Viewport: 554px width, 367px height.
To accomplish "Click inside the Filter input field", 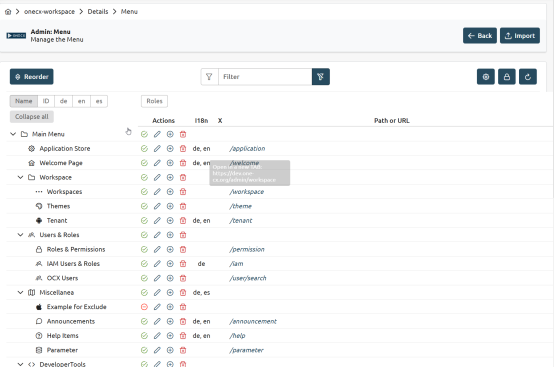I will (x=265, y=77).
